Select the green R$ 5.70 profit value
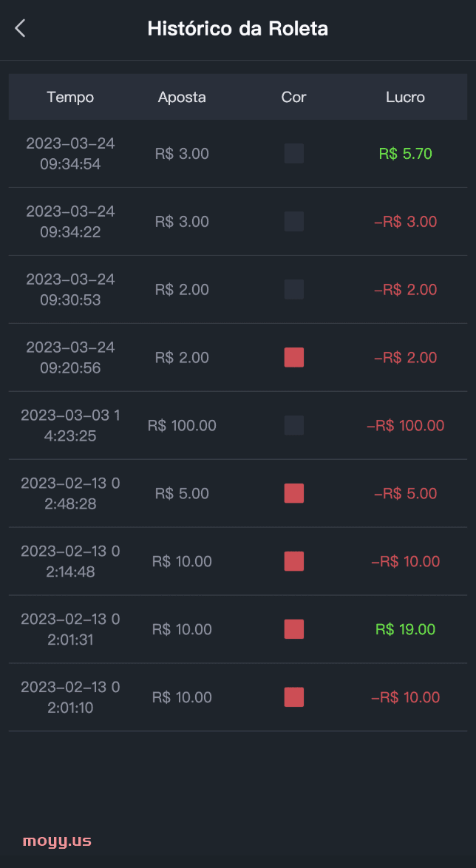This screenshot has height=868, width=476. coord(406,153)
